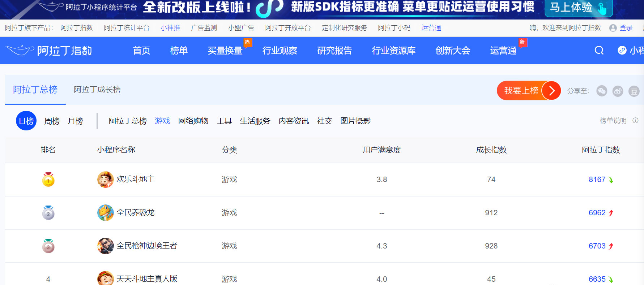The image size is (644, 285).
Task: Filter by 内容资讯 category
Action: tap(294, 121)
